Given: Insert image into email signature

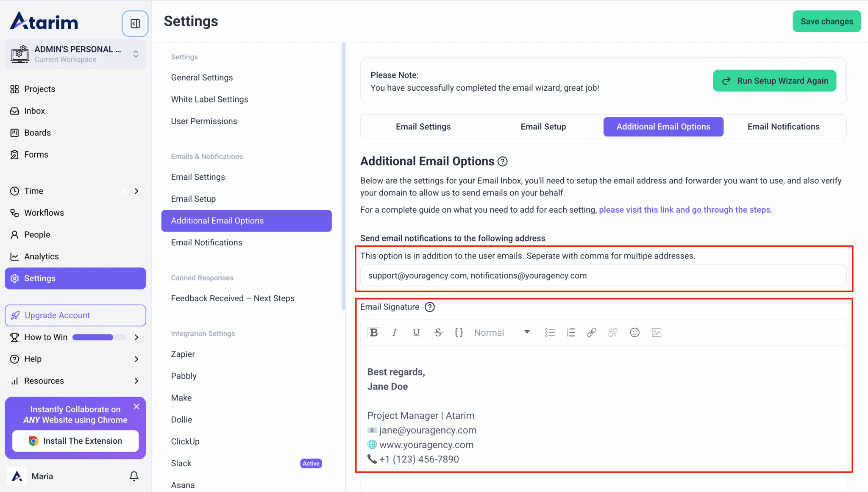Looking at the screenshot, I should 657,333.
